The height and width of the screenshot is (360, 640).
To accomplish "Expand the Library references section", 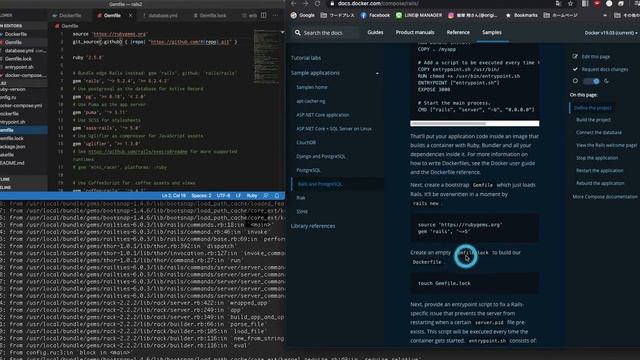I will [313, 226].
